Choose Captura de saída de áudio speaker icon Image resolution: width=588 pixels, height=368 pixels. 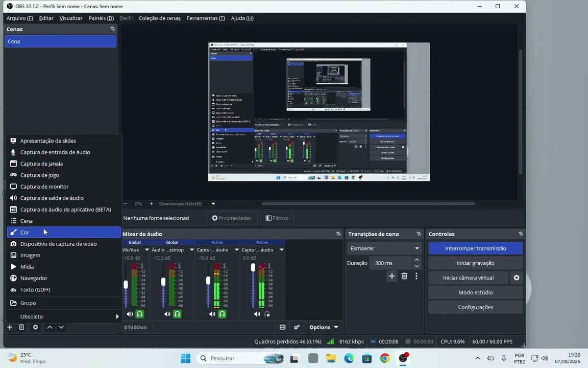tap(13, 198)
